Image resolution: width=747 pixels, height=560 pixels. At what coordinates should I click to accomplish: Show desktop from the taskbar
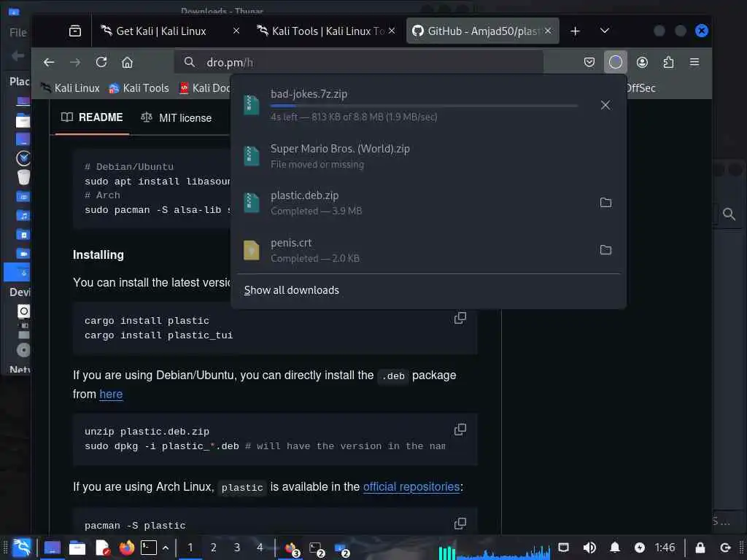[x=52, y=548]
